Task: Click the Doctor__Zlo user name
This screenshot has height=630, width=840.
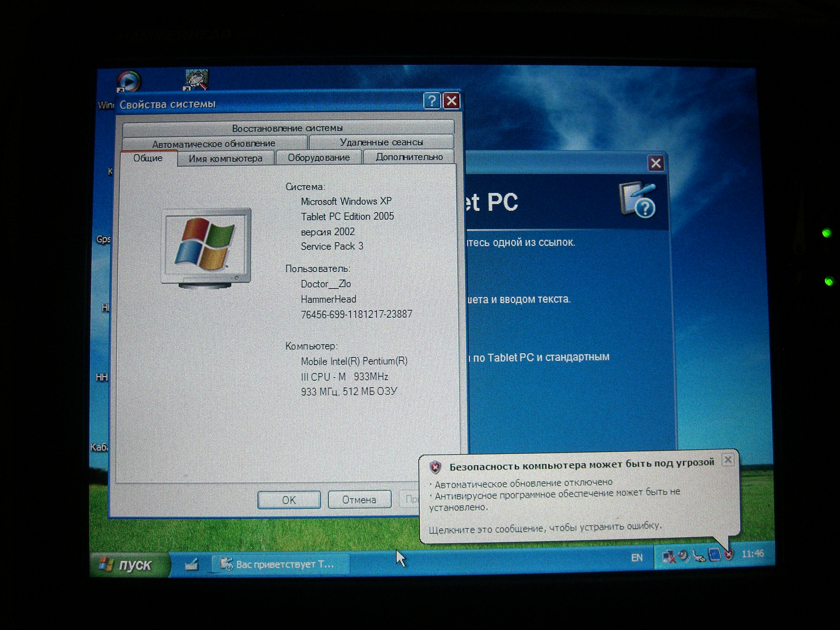Action: point(326,284)
